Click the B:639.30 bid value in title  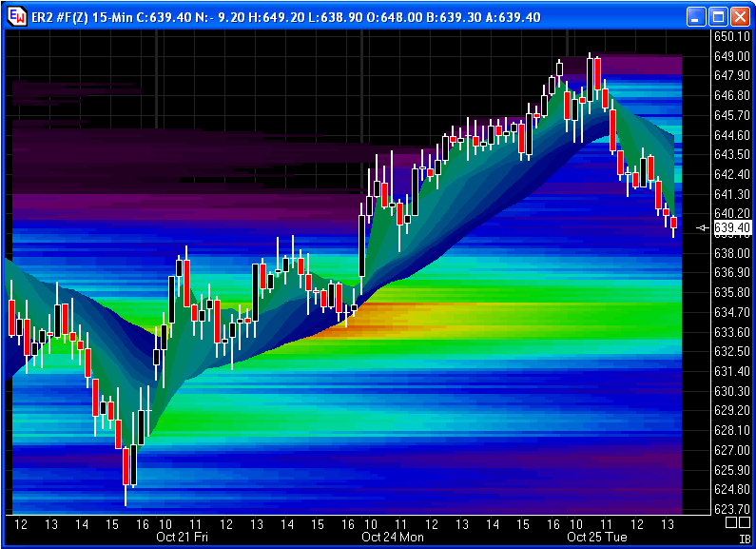coord(455,17)
